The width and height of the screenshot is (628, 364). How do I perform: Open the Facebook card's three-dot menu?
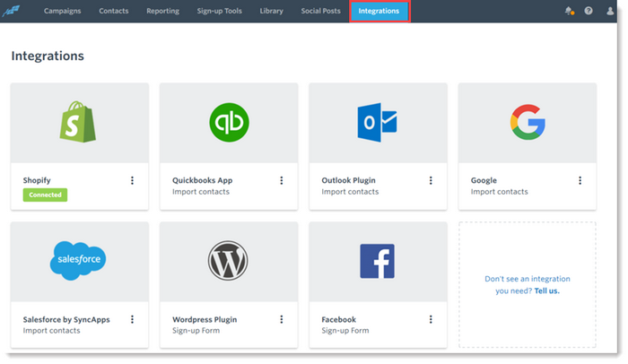pyautogui.click(x=431, y=319)
